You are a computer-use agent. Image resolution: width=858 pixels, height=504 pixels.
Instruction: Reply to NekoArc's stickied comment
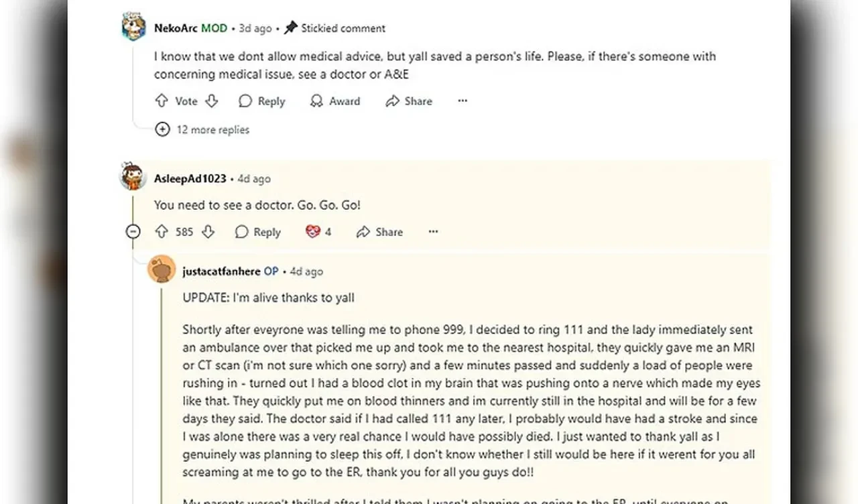coord(262,101)
